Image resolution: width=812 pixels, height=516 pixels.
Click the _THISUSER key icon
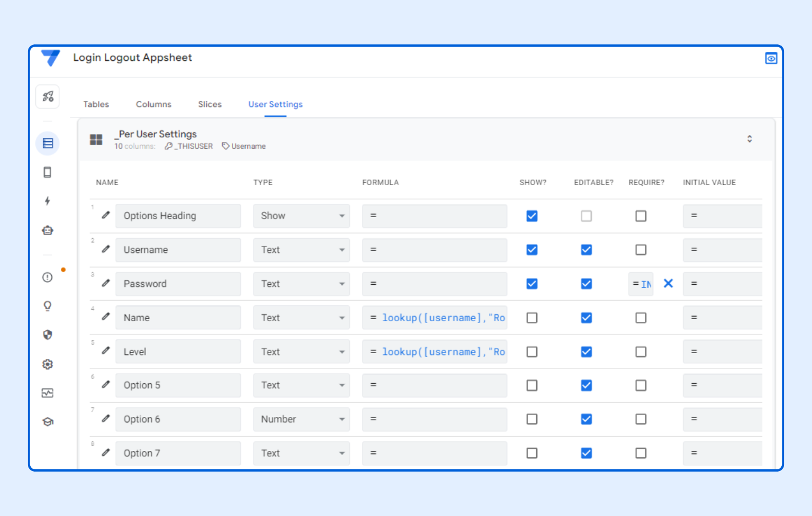[169, 146]
